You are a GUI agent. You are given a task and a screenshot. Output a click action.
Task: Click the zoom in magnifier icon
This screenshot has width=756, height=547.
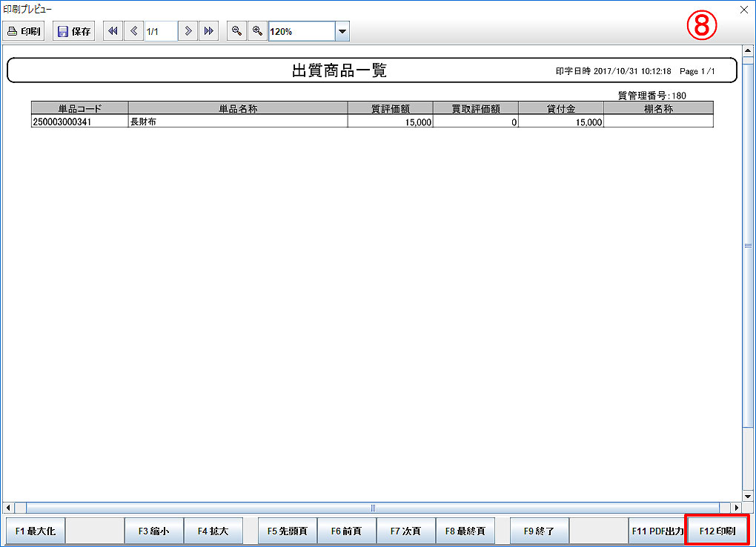click(256, 31)
